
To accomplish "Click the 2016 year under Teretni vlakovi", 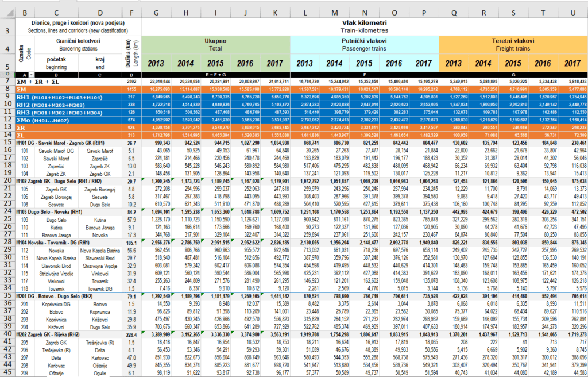I will (543, 63).
